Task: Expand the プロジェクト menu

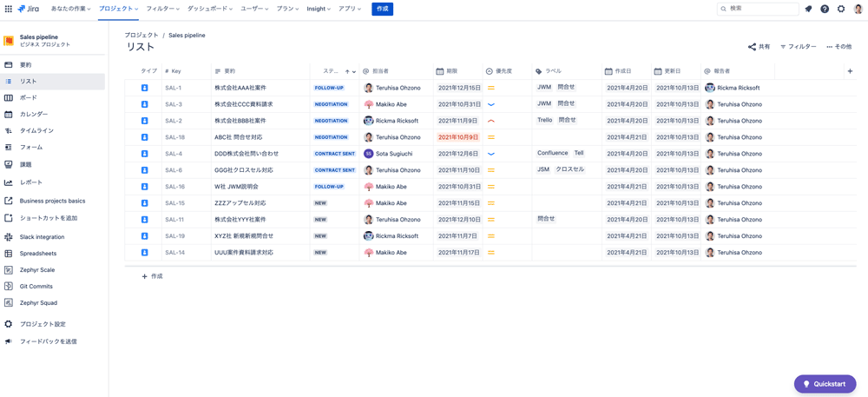Action: [118, 9]
